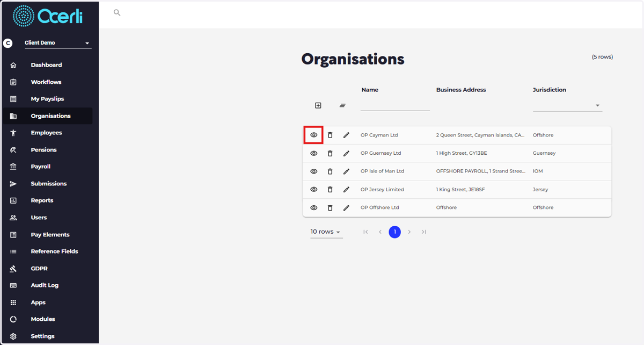Click the My Payslips sidebar icon

click(x=13, y=99)
